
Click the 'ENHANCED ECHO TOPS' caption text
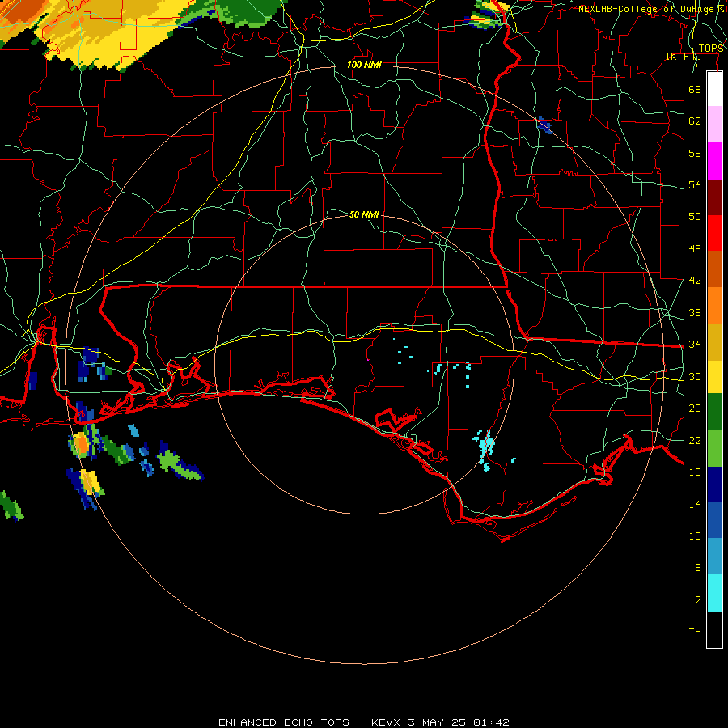(284, 722)
